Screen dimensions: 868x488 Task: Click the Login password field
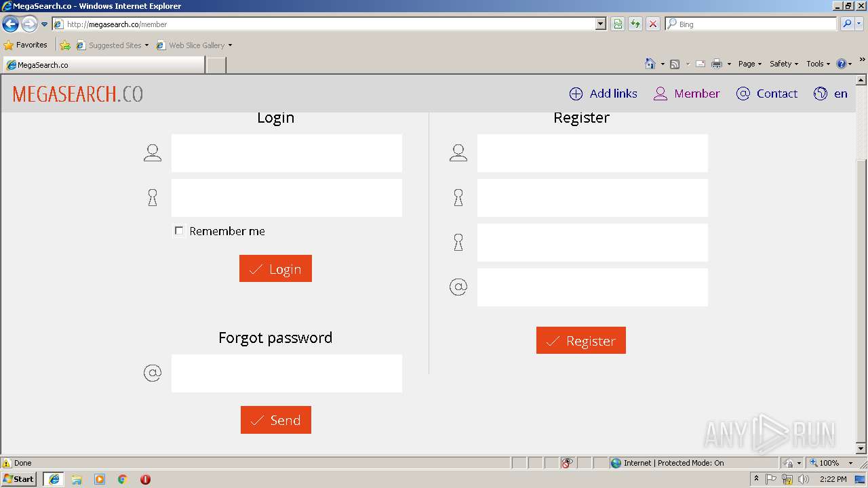coord(286,198)
